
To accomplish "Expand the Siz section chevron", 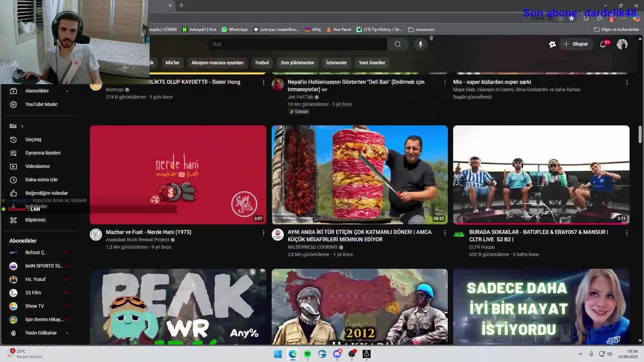I will pyautogui.click(x=22, y=126).
